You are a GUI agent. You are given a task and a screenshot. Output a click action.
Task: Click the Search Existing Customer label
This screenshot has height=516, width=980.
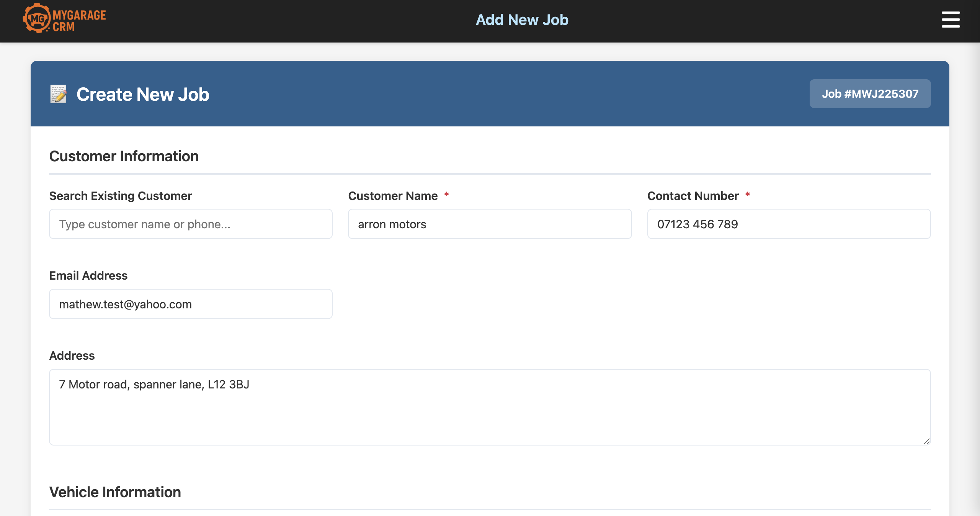tap(120, 196)
